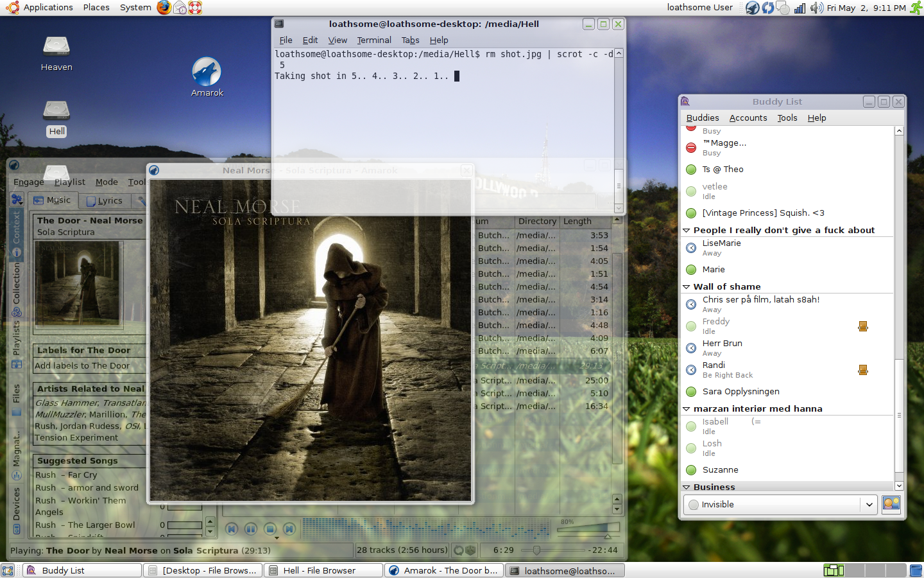Select buddy Suzanne in Buddy List
This screenshot has width=924, height=578.
787,470
